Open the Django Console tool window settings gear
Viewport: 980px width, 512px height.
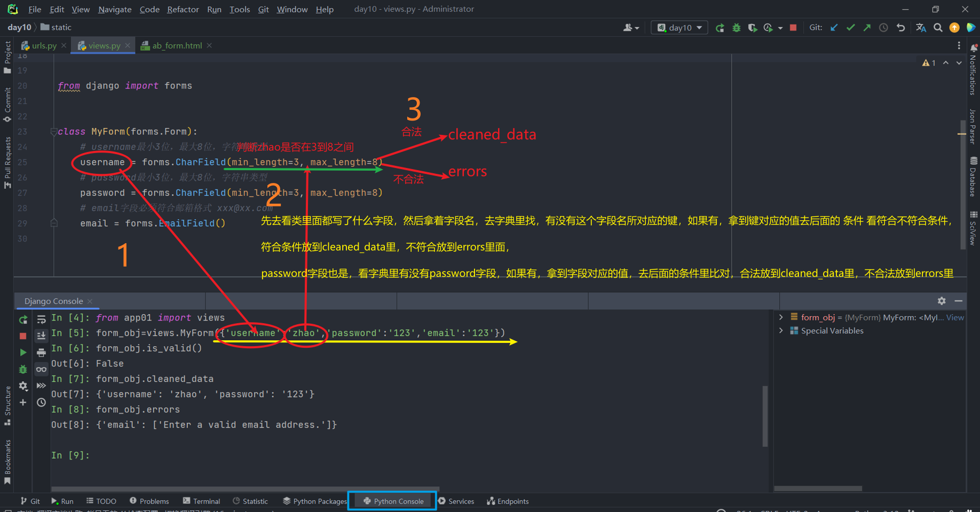point(942,301)
